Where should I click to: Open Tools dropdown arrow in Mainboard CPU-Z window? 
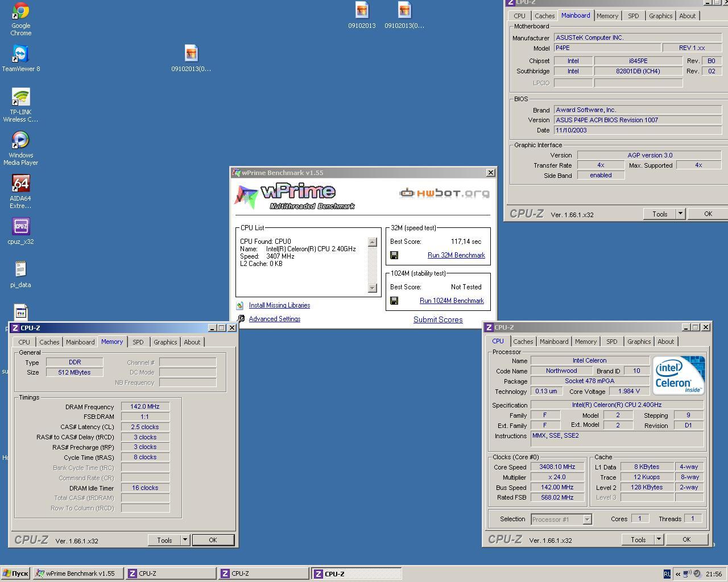[x=680, y=214]
